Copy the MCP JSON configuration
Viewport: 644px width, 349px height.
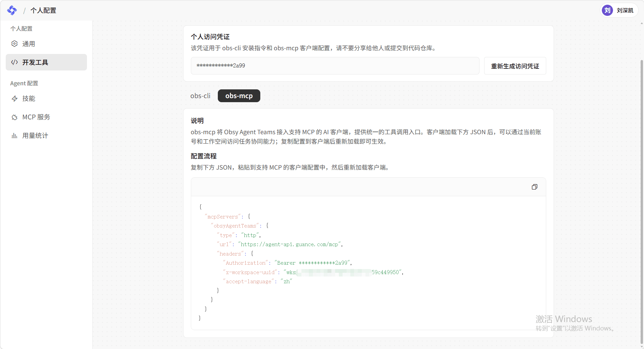point(534,187)
